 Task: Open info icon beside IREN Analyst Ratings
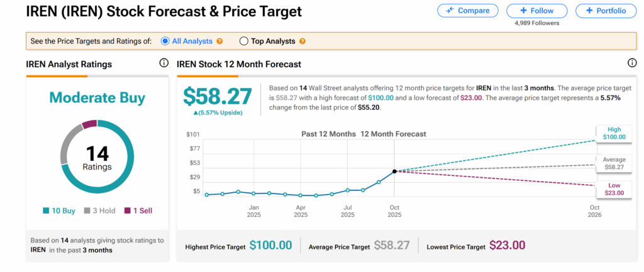pyautogui.click(x=164, y=63)
